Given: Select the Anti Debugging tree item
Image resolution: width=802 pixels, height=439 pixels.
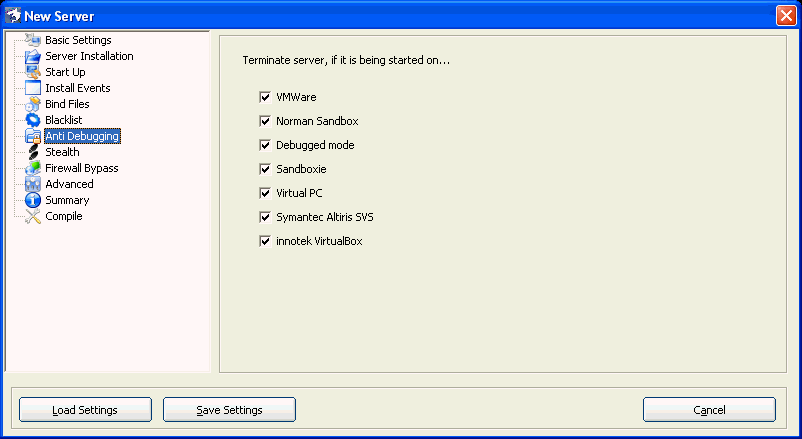Looking at the screenshot, I should point(82,136).
